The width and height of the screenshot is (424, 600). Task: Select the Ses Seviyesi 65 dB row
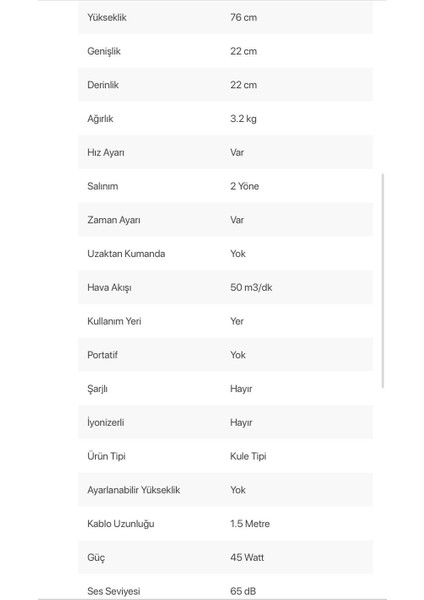[x=225, y=587]
